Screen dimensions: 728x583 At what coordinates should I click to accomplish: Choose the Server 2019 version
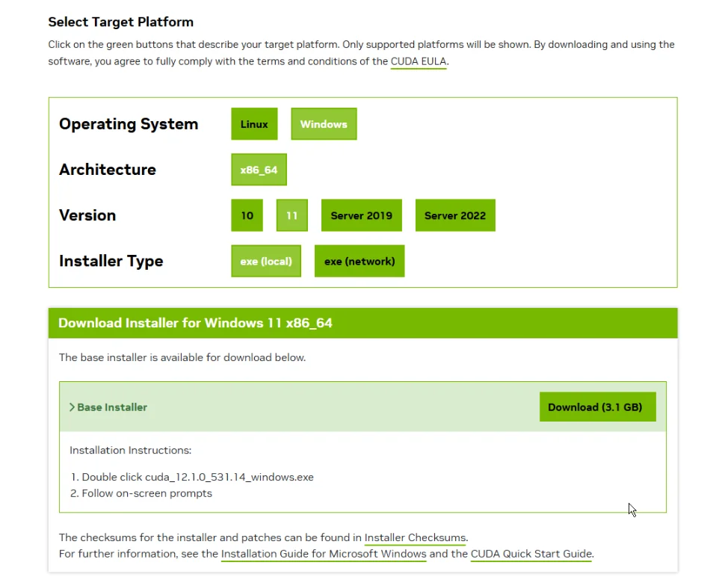[x=361, y=215]
